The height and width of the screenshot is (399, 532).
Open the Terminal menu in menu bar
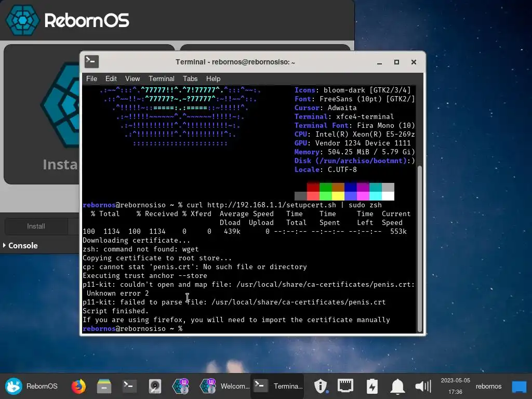pyautogui.click(x=161, y=79)
